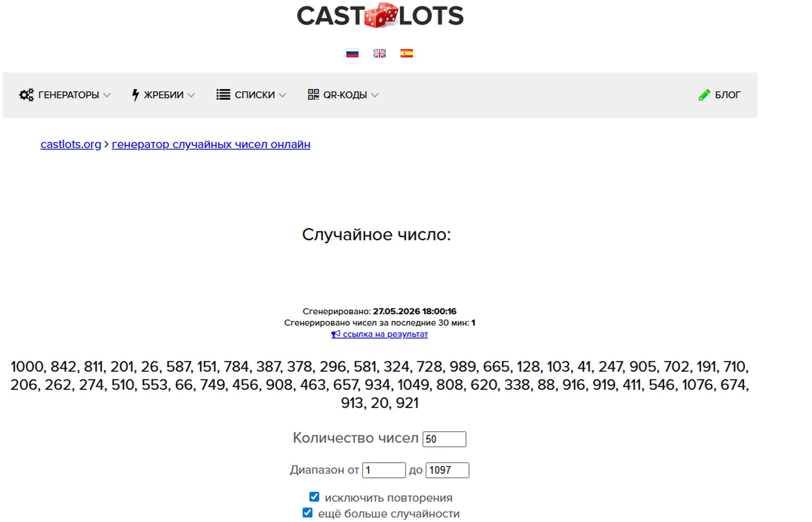The height and width of the screenshot is (522, 812).
Task: Select the British flag language icon
Action: [x=380, y=53]
